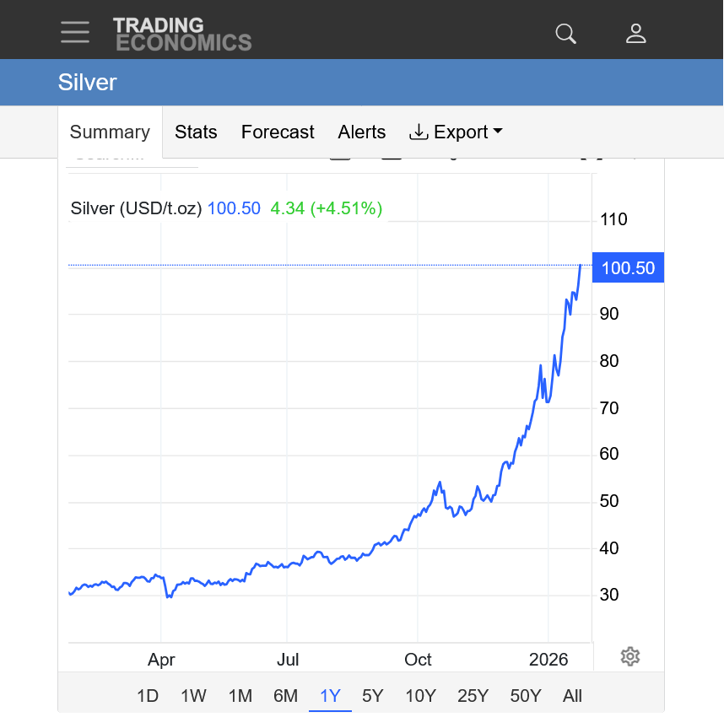Select the 1D time range

click(x=148, y=696)
